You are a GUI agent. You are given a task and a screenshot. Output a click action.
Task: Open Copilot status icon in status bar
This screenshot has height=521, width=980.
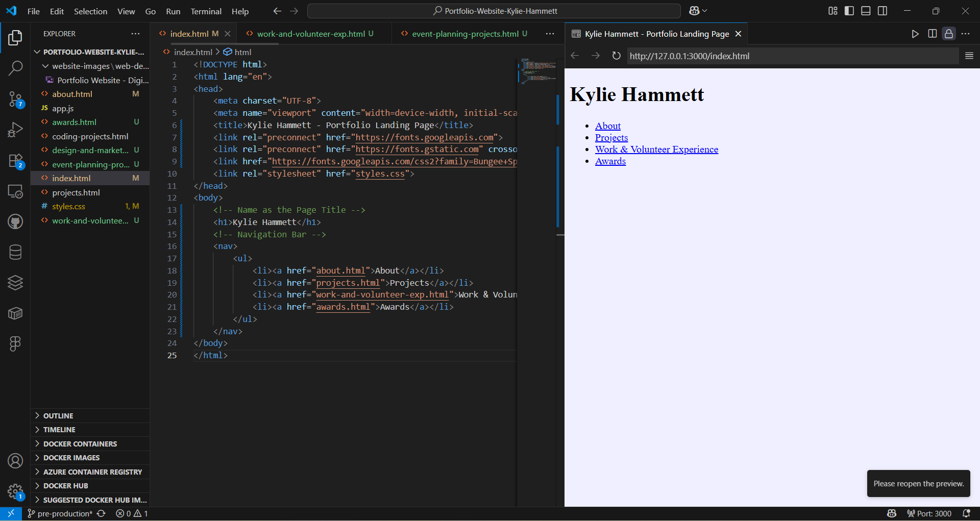click(892, 513)
